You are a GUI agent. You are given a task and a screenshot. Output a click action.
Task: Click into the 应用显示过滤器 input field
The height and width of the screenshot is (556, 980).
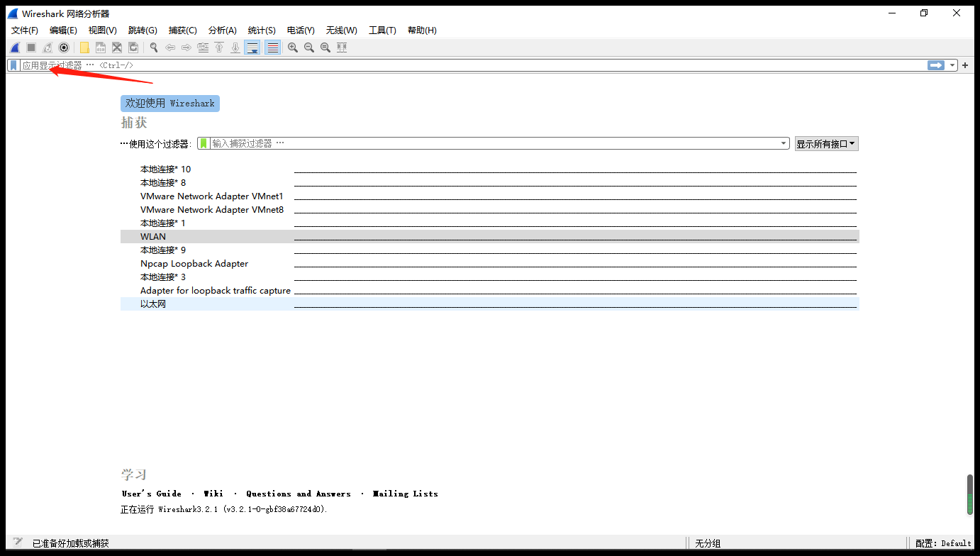click(473, 65)
